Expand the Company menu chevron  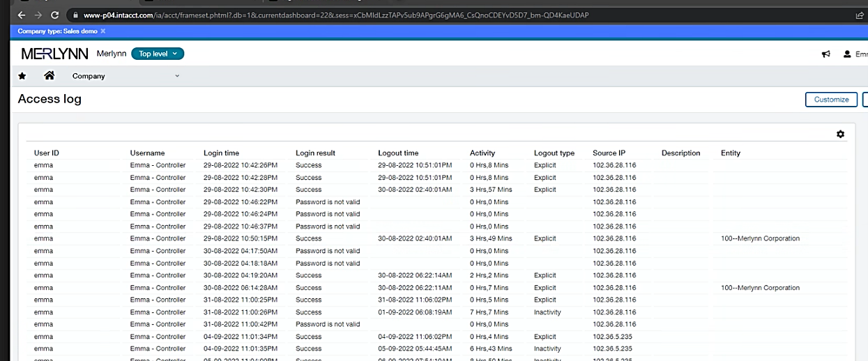pyautogui.click(x=177, y=76)
